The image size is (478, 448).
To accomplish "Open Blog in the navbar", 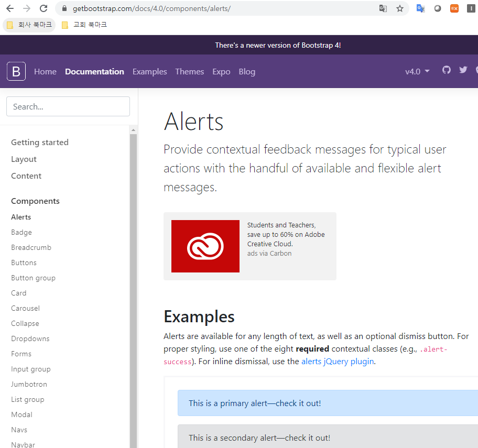I will coord(247,72).
